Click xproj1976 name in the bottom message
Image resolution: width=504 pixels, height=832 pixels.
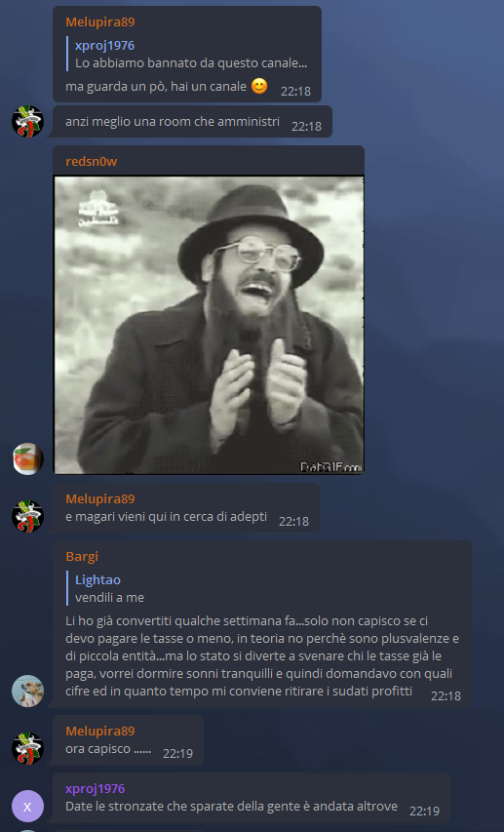pos(95,788)
